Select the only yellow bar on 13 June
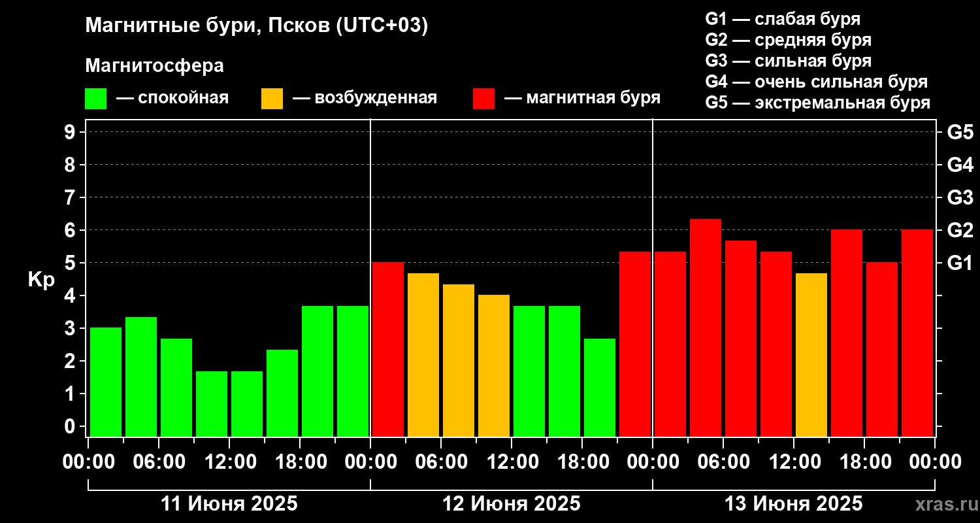 coord(811,354)
